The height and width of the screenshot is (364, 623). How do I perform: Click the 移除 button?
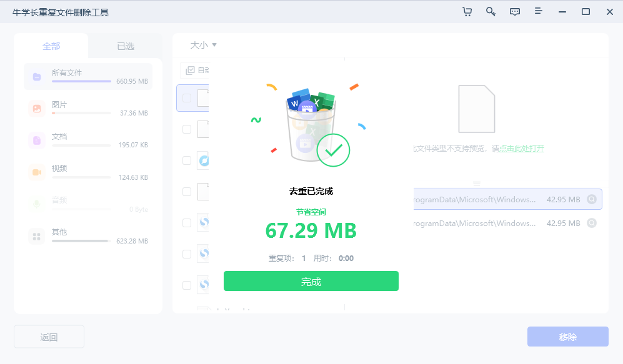coord(568,337)
